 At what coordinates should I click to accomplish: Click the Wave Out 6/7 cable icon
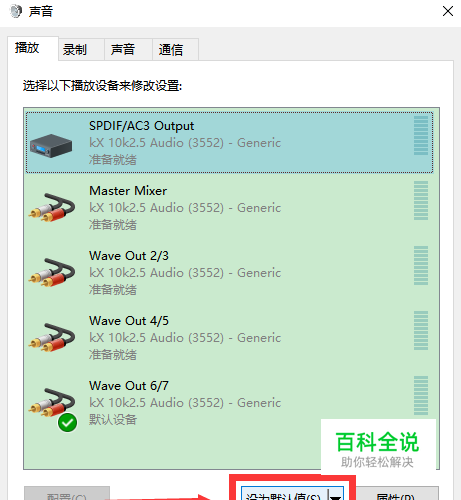52,402
